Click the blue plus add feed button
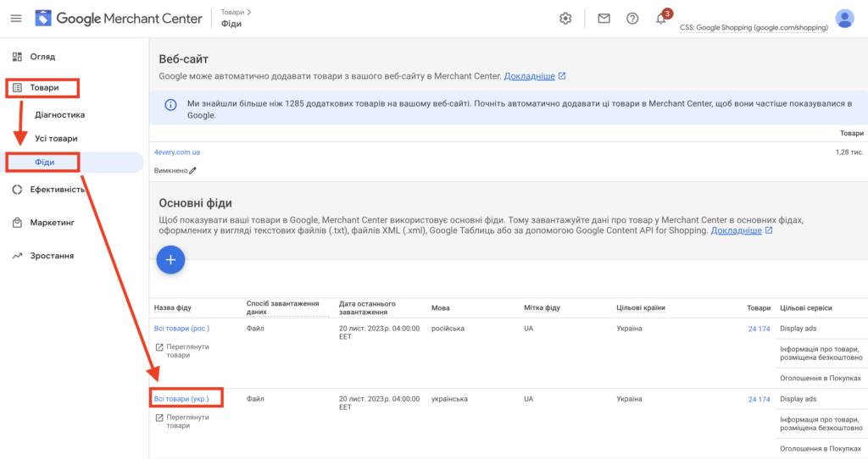The height and width of the screenshot is (459, 868). click(x=170, y=260)
